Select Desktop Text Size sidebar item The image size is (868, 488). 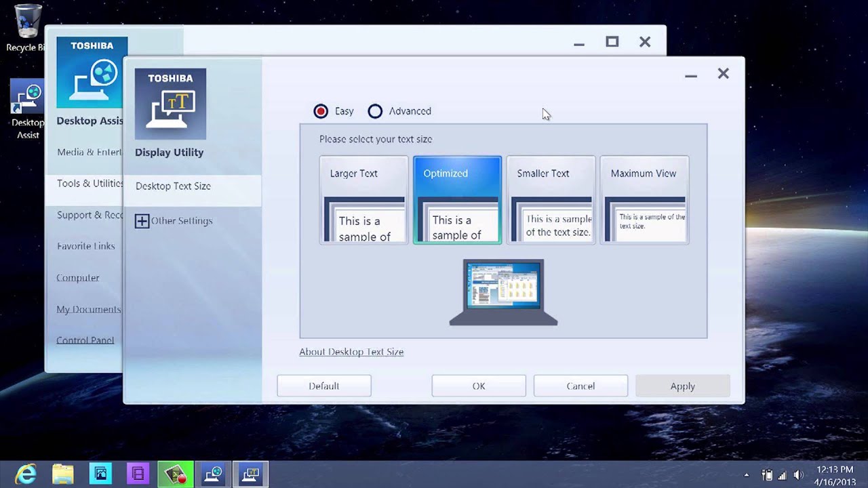click(x=193, y=186)
